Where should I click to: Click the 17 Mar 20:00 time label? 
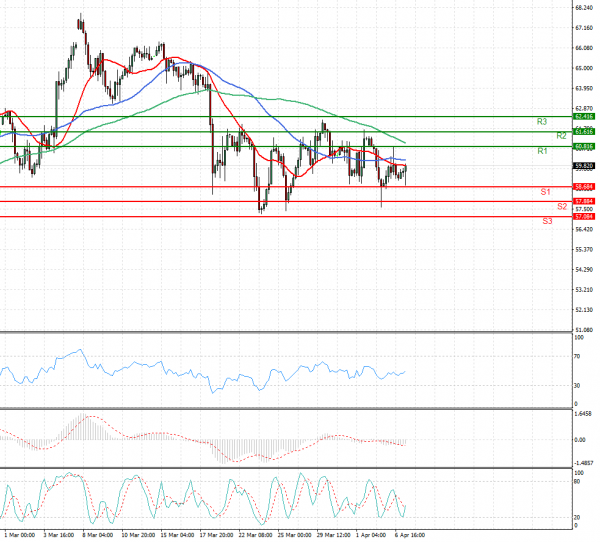click(x=216, y=535)
